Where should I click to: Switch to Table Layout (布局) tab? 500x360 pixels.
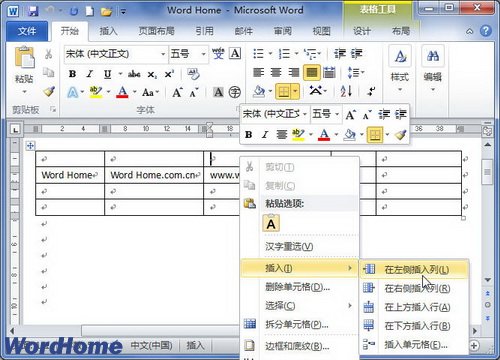(401, 31)
